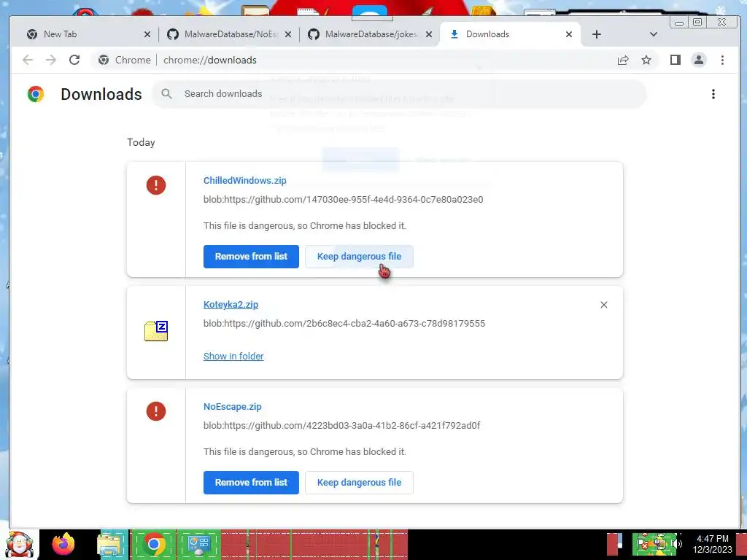The width and height of the screenshot is (747, 560).
Task: Click the NoEscape.zip blob URL text
Action: (x=341, y=426)
